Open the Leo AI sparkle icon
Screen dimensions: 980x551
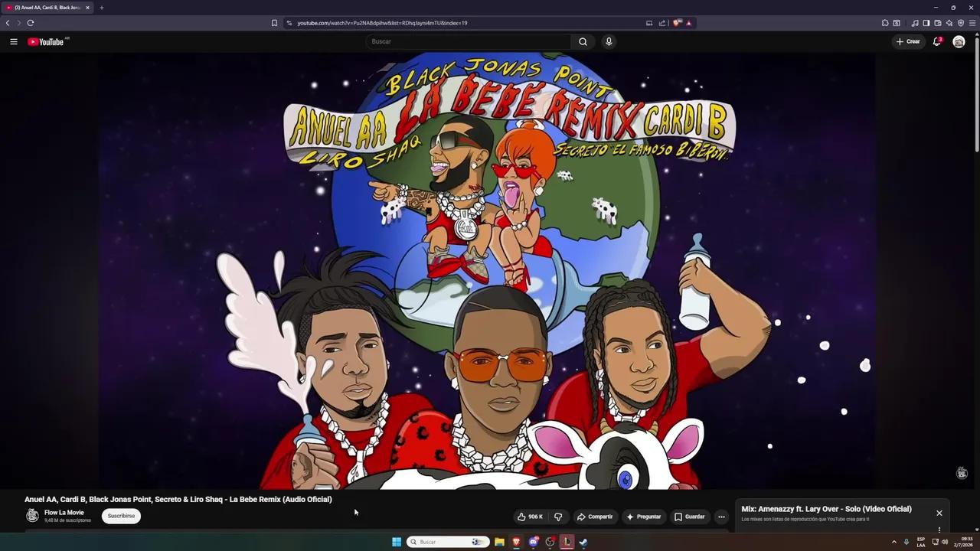949,23
